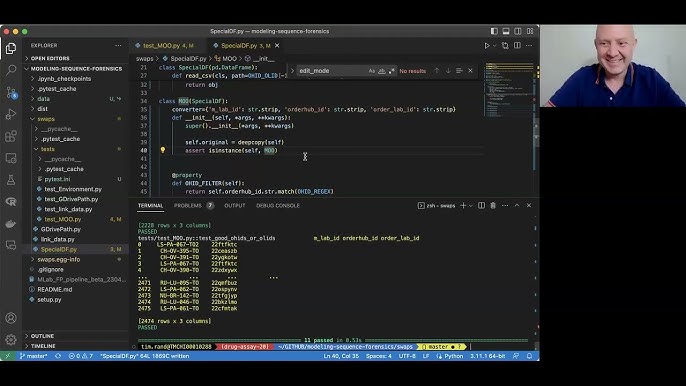The image size is (686, 386).
Task: Toggle Use Regular Expression in find widget
Action: coord(392,71)
